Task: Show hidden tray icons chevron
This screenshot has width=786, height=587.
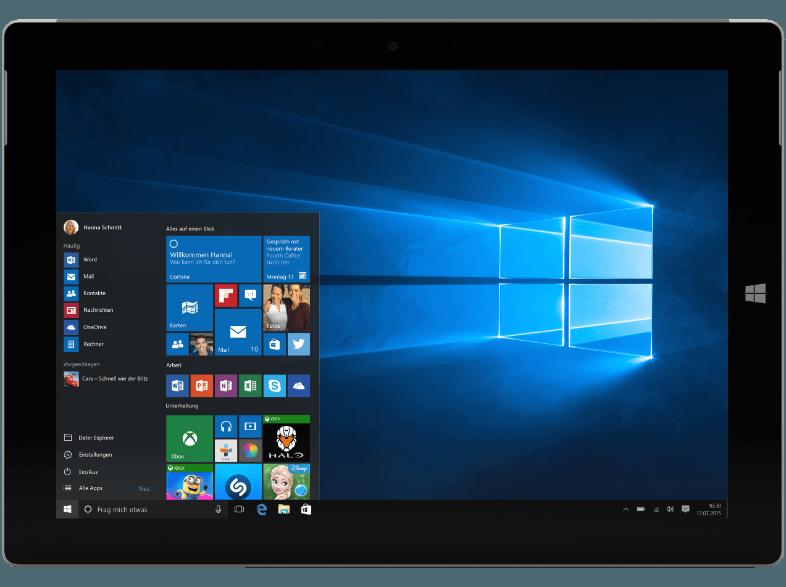Action: (x=625, y=509)
